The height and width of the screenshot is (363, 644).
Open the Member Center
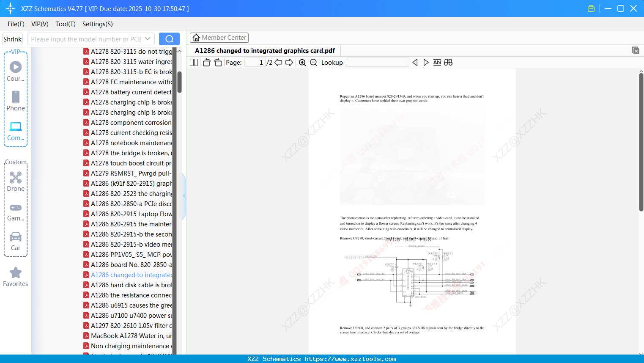pyautogui.click(x=219, y=38)
